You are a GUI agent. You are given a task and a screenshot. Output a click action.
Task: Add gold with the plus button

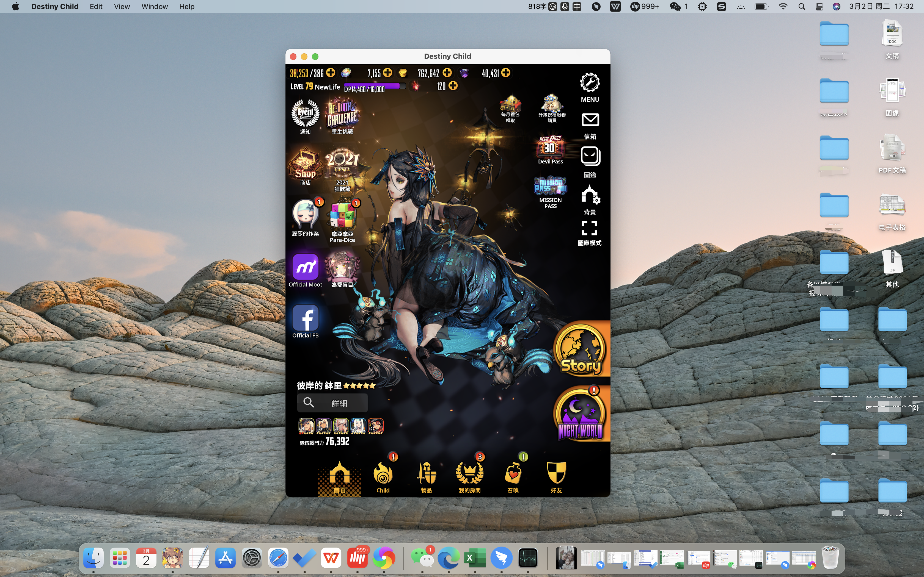(x=447, y=73)
